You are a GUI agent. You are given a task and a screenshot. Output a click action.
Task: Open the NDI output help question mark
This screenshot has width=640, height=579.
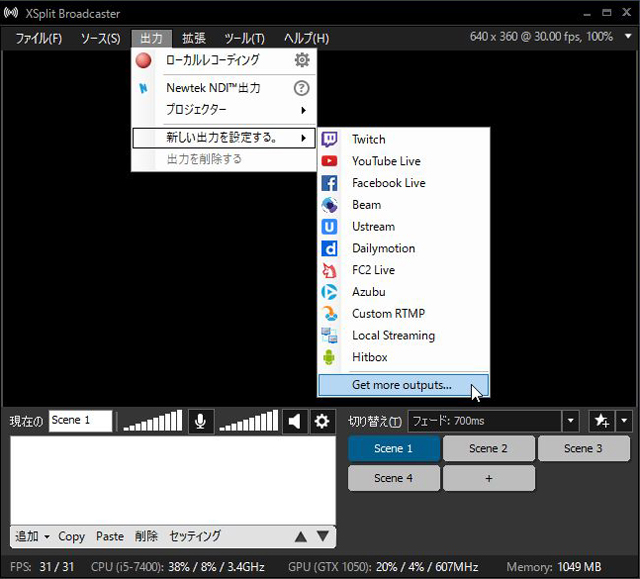[302, 88]
